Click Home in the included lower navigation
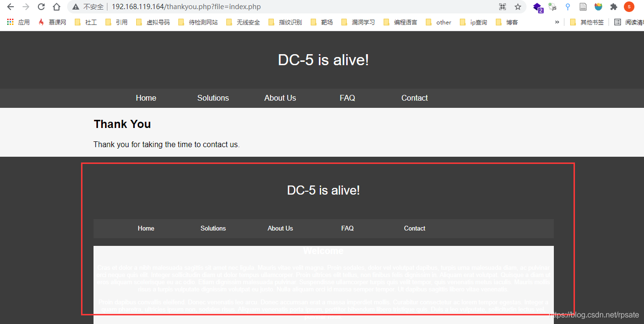The image size is (644, 324). click(146, 228)
